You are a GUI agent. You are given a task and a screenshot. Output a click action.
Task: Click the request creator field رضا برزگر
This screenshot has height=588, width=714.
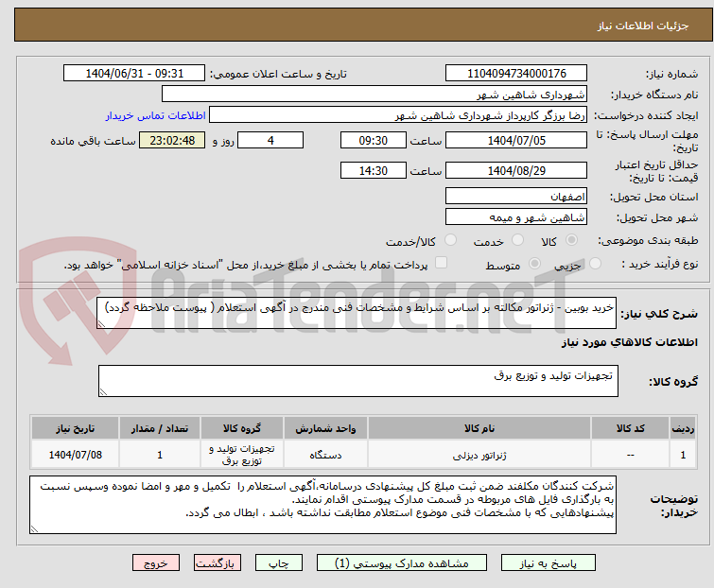(398, 115)
